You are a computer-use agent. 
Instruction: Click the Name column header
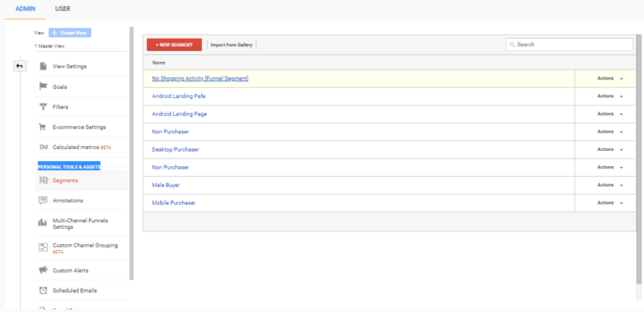[159, 63]
